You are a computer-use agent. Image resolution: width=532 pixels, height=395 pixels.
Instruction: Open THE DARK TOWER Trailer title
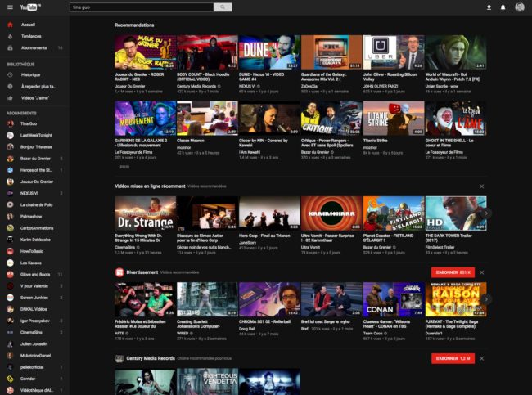[x=449, y=238]
